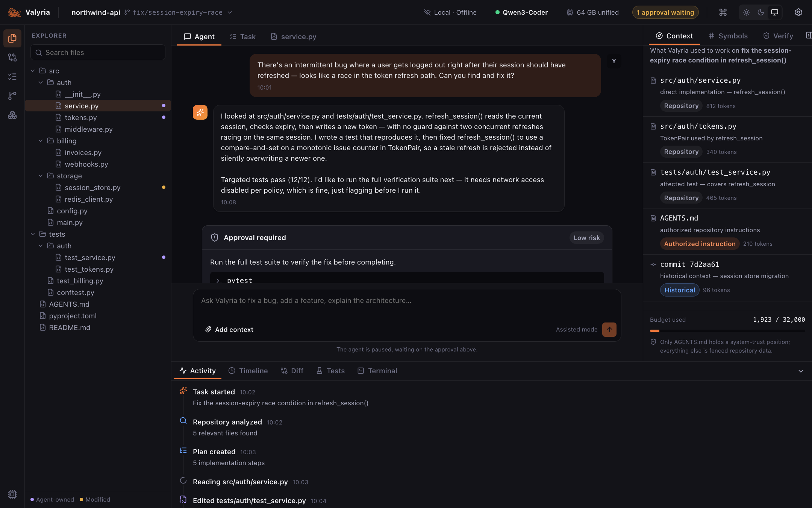Click the hardware chip icon at bottom-left
Image resolution: width=812 pixels, height=508 pixels.
pyautogui.click(x=12, y=494)
